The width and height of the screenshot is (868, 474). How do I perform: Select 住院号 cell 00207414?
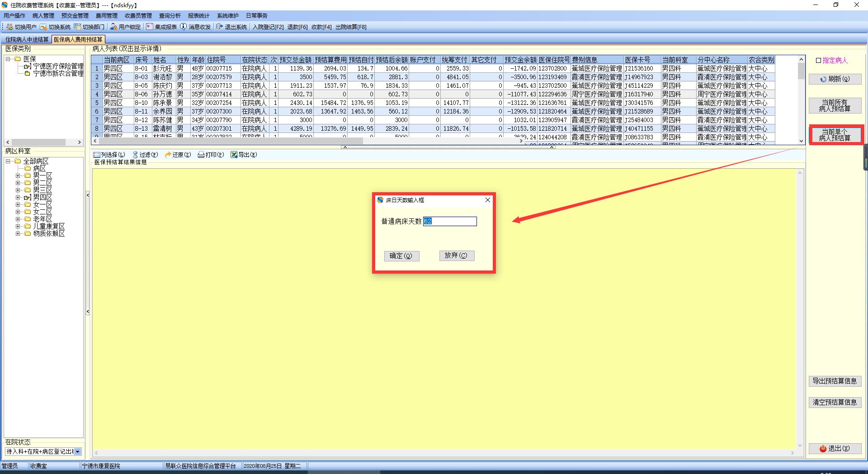[222, 95]
